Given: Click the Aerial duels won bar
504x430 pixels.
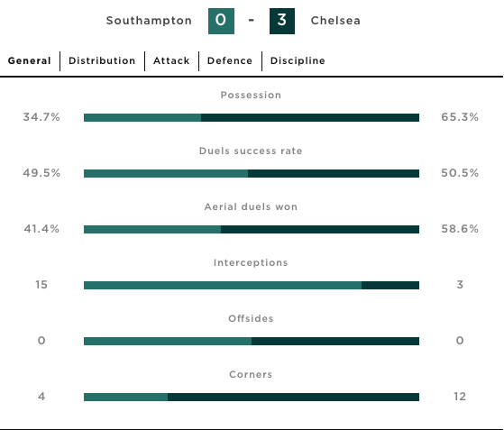Looking at the screenshot, I should tap(252, 229).
